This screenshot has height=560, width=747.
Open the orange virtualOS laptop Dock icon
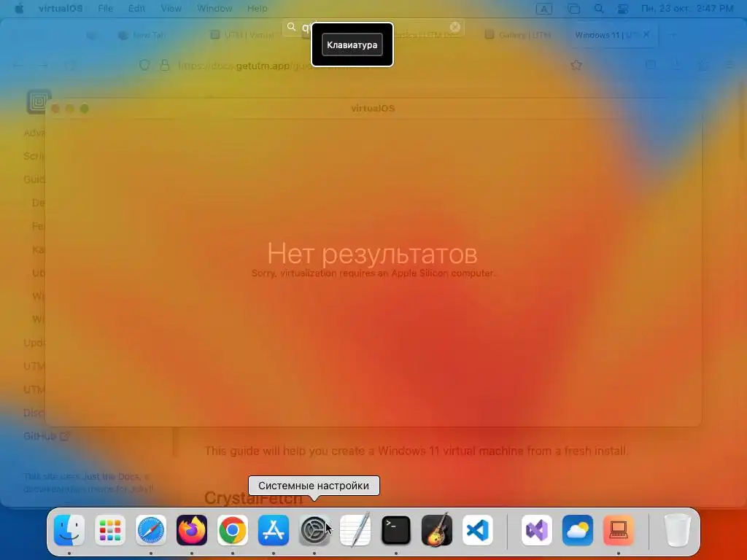click(619, 530)
